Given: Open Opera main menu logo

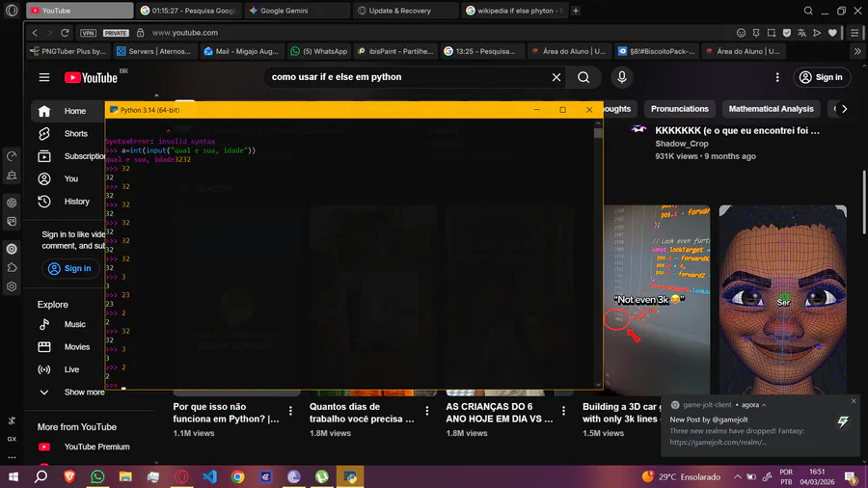Looking at the screenshot, I should click(12, 11).
